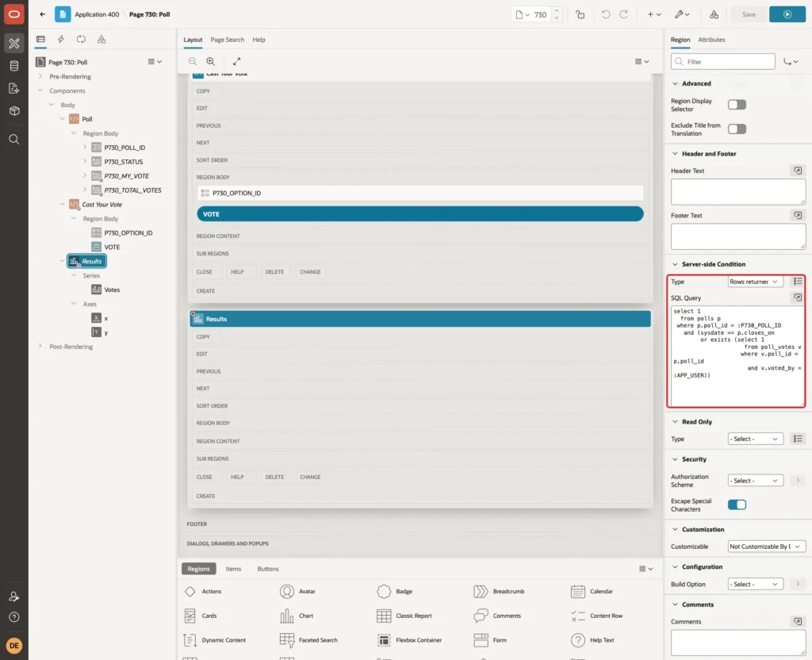Image resolution: width=812 pixels, height=660 pixels.
Task: Open Administration user icon in sidebar
Action: pos(14,597)
